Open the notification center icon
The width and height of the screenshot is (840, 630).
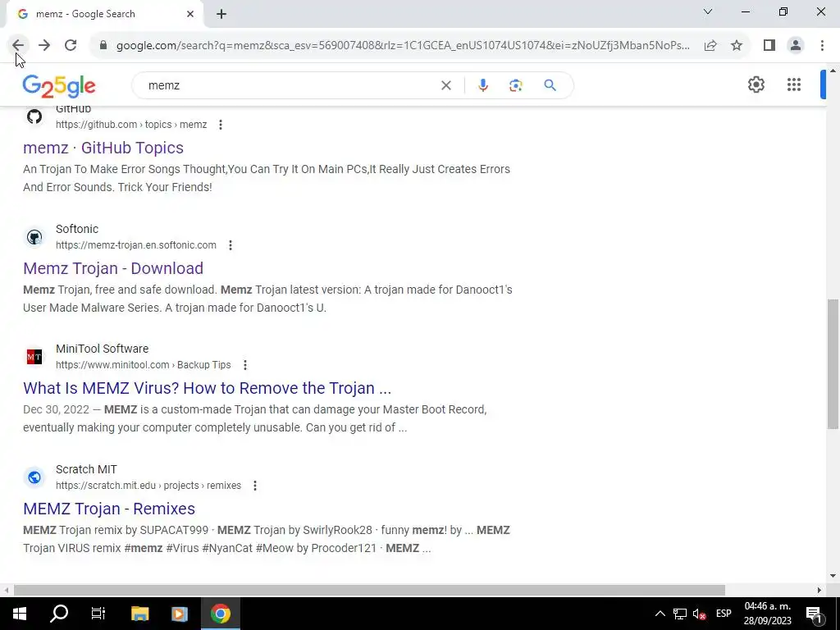(x=814, y=614)
